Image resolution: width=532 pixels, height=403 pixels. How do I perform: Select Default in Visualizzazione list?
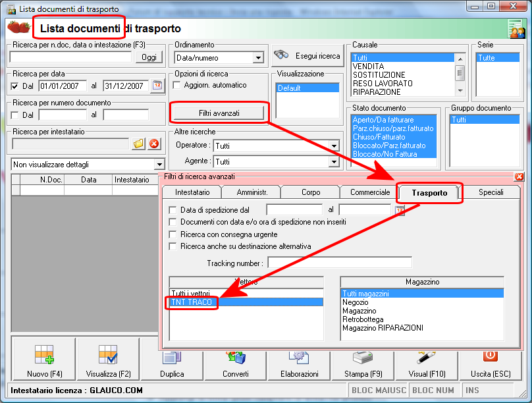(307, 88)
